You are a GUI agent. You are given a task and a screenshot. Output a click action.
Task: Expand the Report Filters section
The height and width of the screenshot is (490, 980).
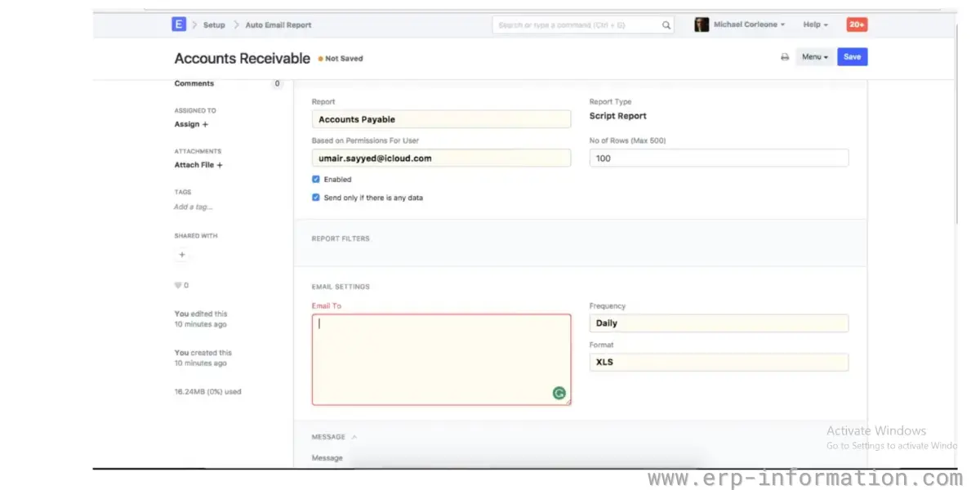(341, 238)
